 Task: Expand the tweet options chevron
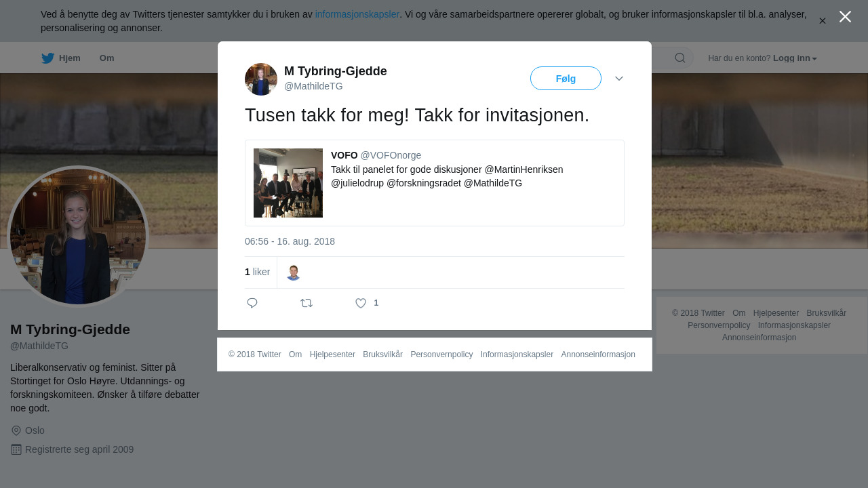tap(619, 79)
